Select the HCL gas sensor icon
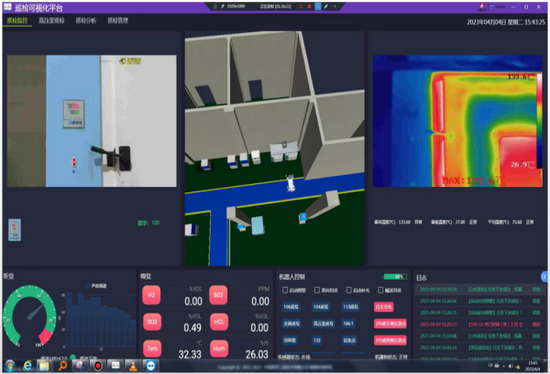This screenshot has width=550, height=374. pos(219,322)
